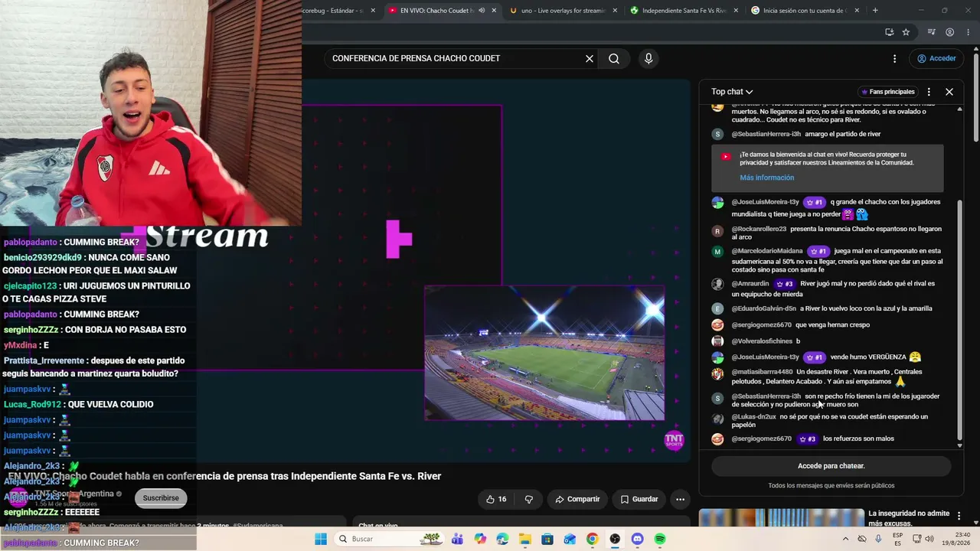
Task: Open Spotify from the taskbar
Action: click(x=660, y=539)
